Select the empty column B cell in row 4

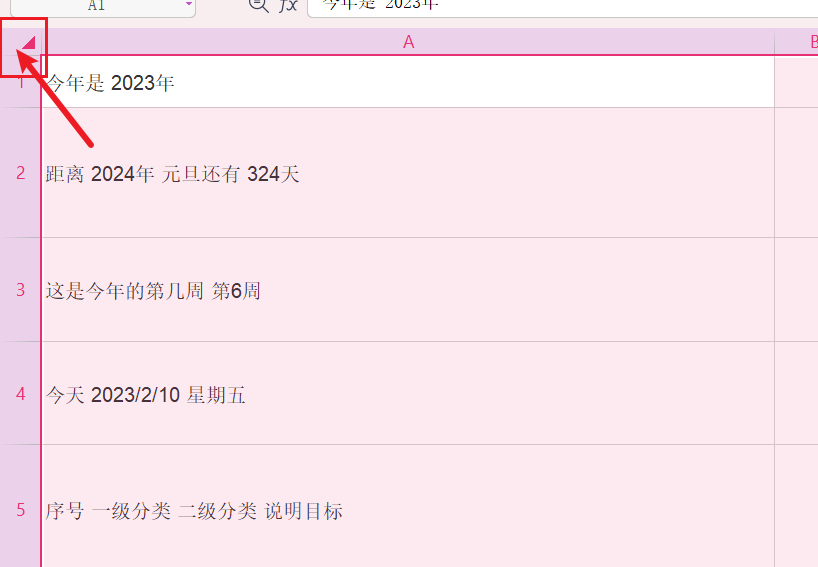[x=797, y=393]
